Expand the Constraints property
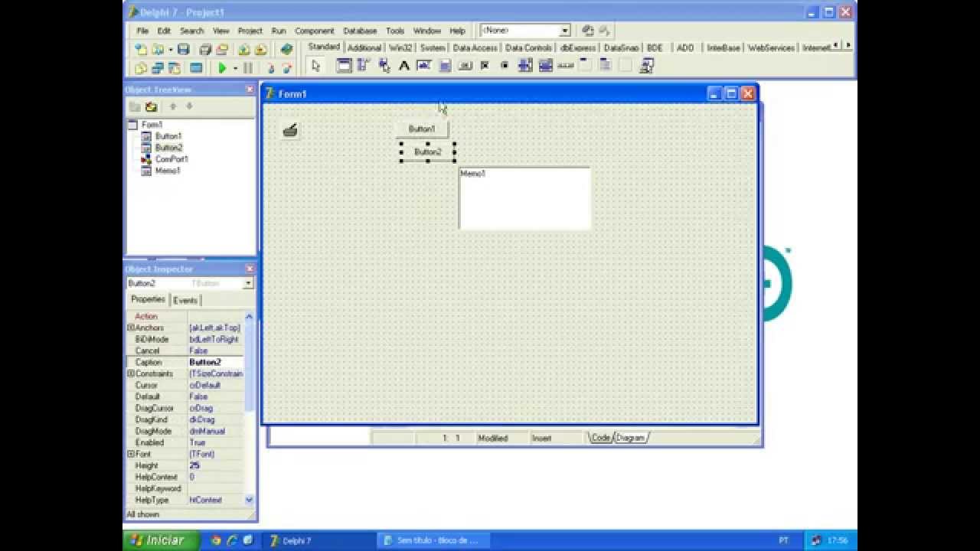 (x=130, y=373)
